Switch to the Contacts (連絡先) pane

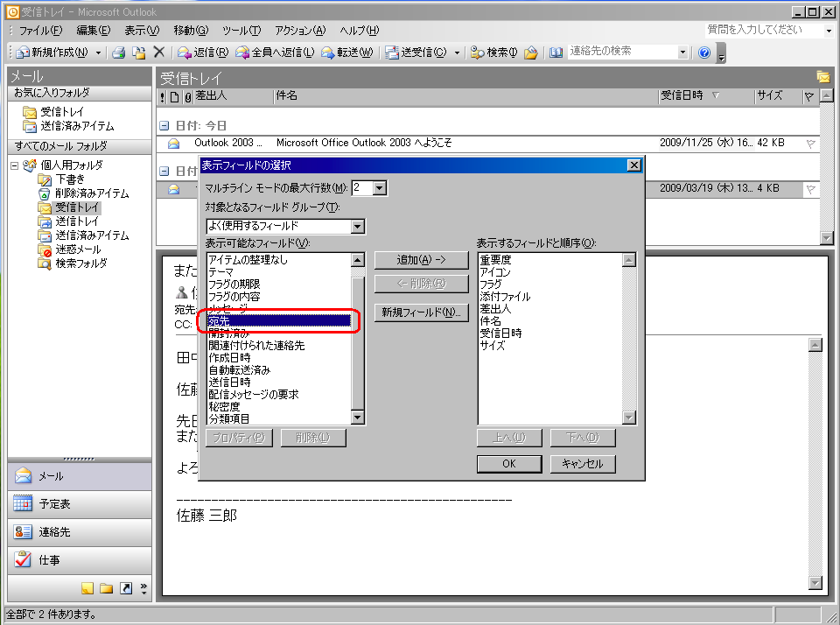[80, 531]
